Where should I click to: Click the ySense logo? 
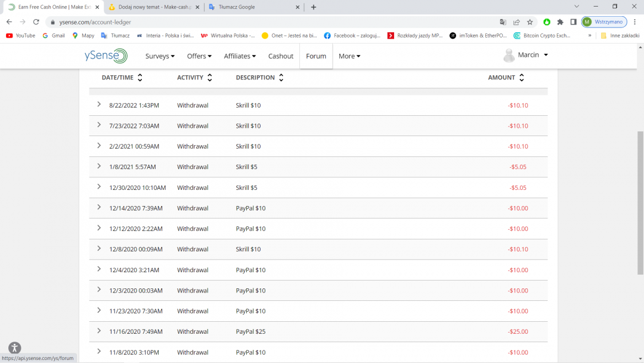coord(106,56)
